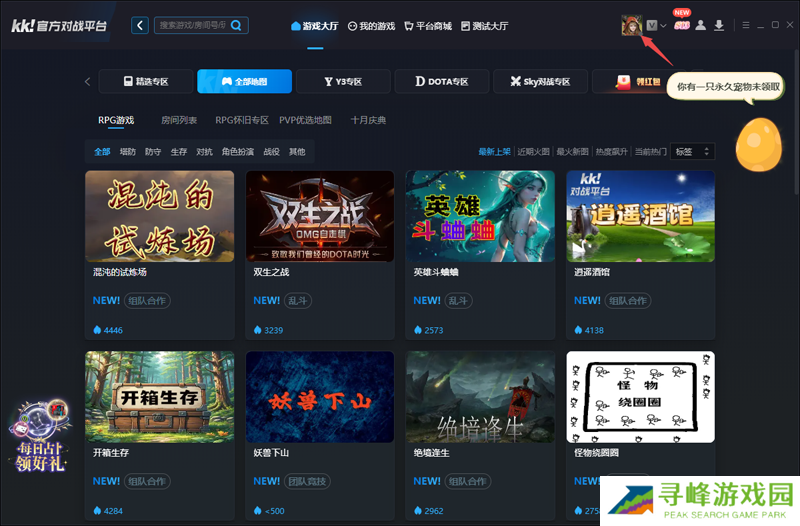800x526 pixels.
Task: Click the friends/profile person icon
Action: [701, 26]
